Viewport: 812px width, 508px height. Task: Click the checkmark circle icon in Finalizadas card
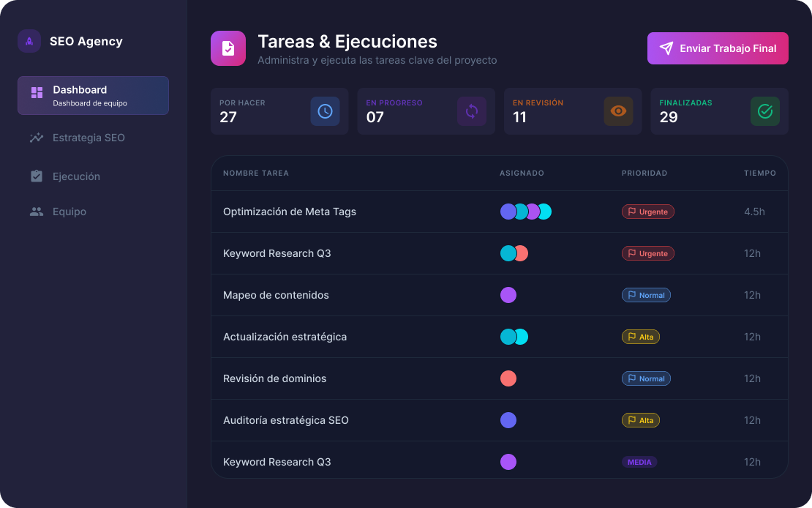[765, 111]
